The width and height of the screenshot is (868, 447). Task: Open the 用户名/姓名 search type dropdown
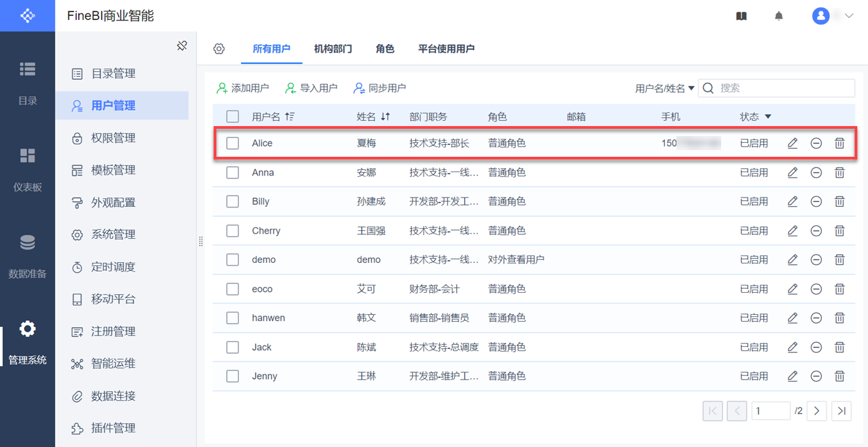click(x=664, y=88)
